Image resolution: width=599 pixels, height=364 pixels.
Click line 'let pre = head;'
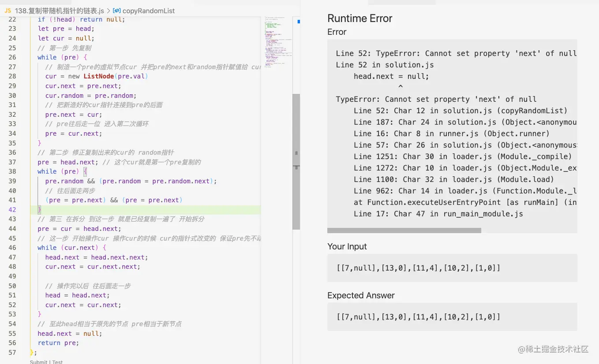coord(66,29)
